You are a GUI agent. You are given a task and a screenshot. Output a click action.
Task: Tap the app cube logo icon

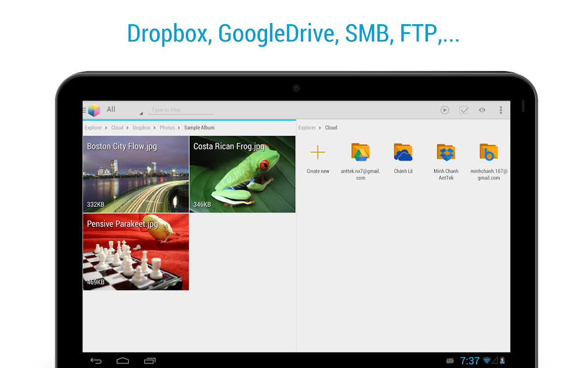pos(94,110)
